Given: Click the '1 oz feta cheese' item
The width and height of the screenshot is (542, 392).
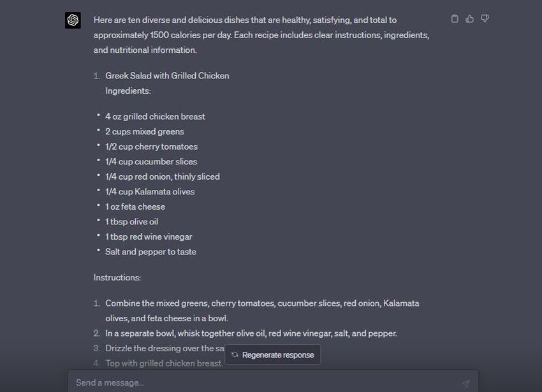Looking at the screenshot, I should pyautogui.click(x=135, y=207).
